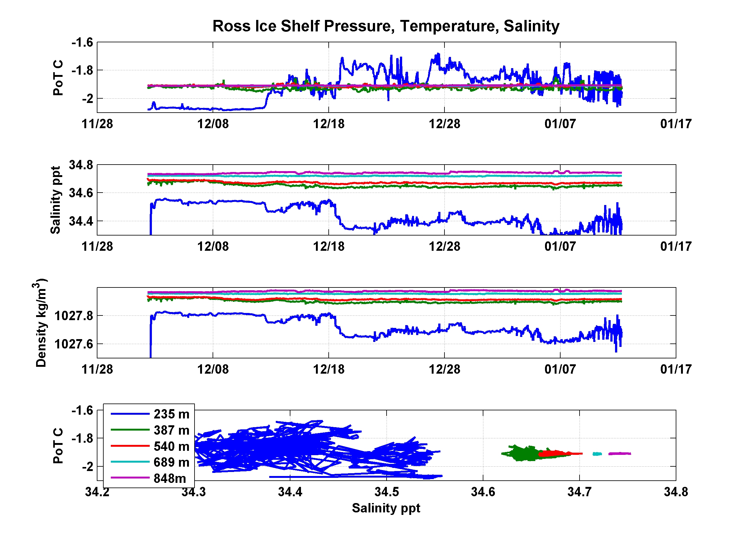Click the blue 235 m legend line
Viewport: 747px width, 560px height.
(x=130, y=414)
